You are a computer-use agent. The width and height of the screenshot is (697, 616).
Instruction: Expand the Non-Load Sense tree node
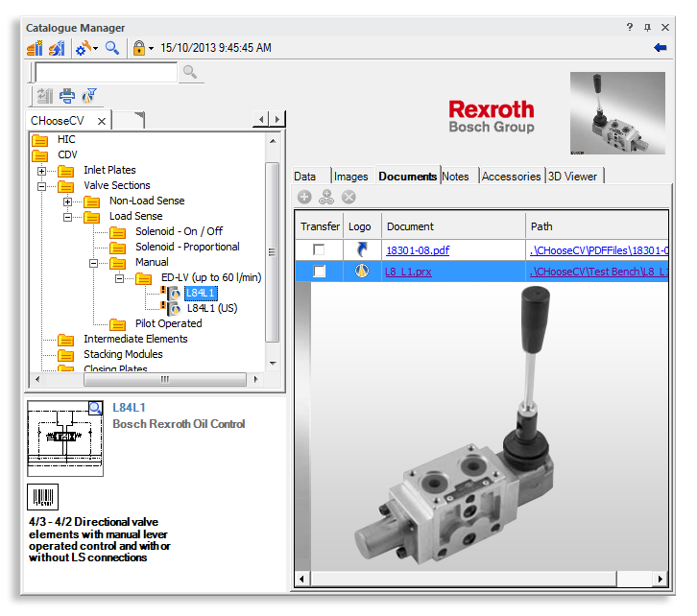tap(68, 201)
